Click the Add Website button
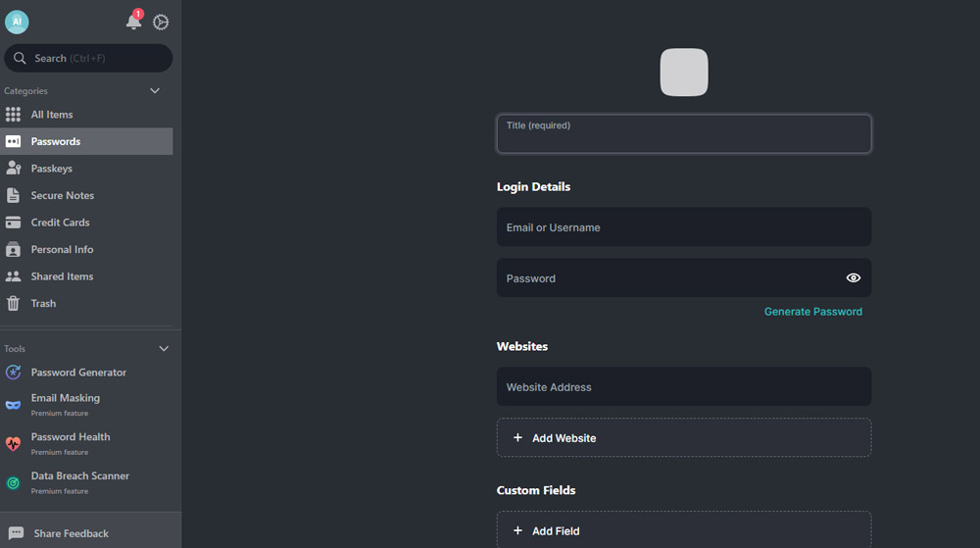 coord(684,437)
